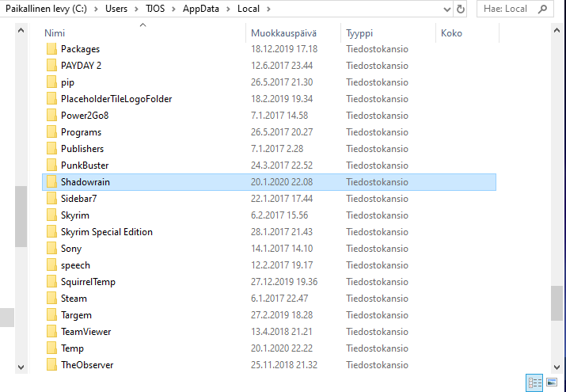Viewport: 566px width, 392px height.
Task: Switch to the large icons view
Action: click(x=552, y=382)
